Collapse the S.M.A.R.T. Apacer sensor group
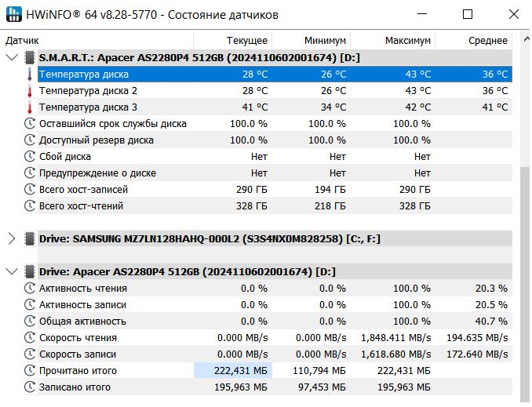The height and width of the screenshot is (407, 532). [12, 57]
